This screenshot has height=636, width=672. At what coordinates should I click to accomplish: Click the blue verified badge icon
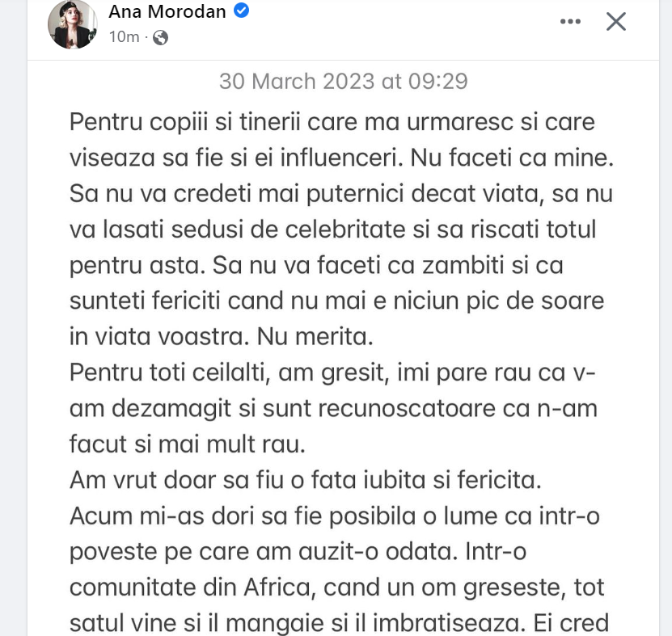[x=241, y=11]
